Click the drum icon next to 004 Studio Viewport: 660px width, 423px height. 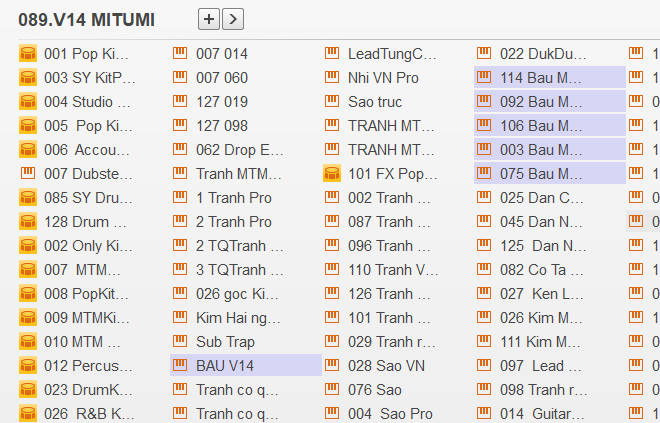click(x=28, y=102)
